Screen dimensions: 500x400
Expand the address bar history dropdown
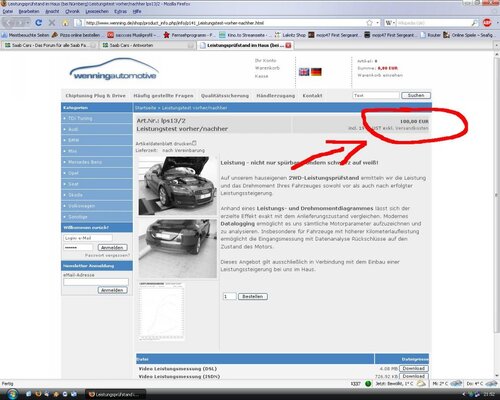point(377,23)
